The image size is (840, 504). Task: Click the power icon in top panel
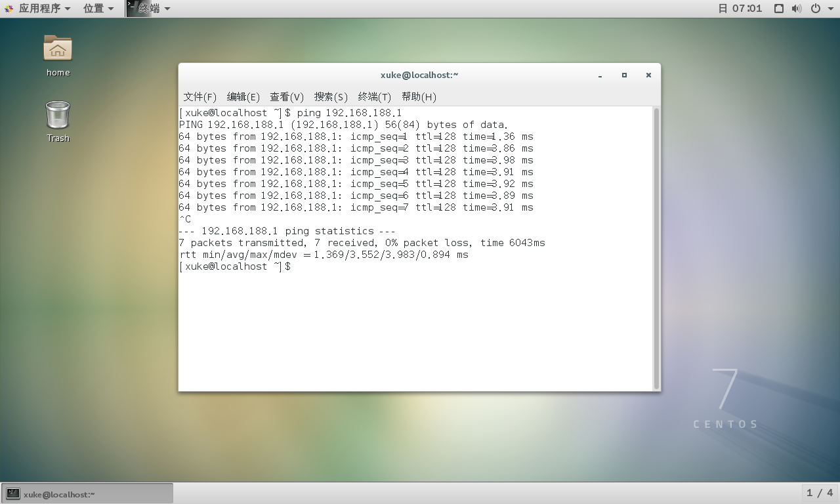click(x=816, y=9)
